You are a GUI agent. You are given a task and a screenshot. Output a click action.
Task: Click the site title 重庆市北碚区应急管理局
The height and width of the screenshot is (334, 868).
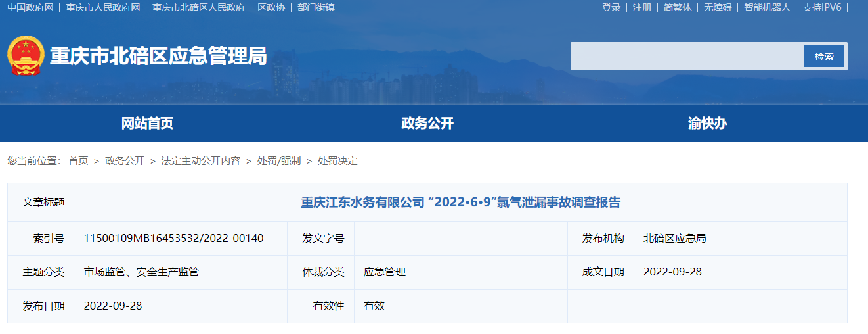pos(159,57)
